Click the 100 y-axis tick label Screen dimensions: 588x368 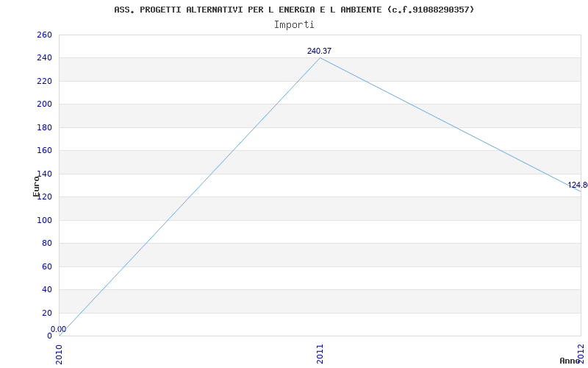(x=44, y=220)
